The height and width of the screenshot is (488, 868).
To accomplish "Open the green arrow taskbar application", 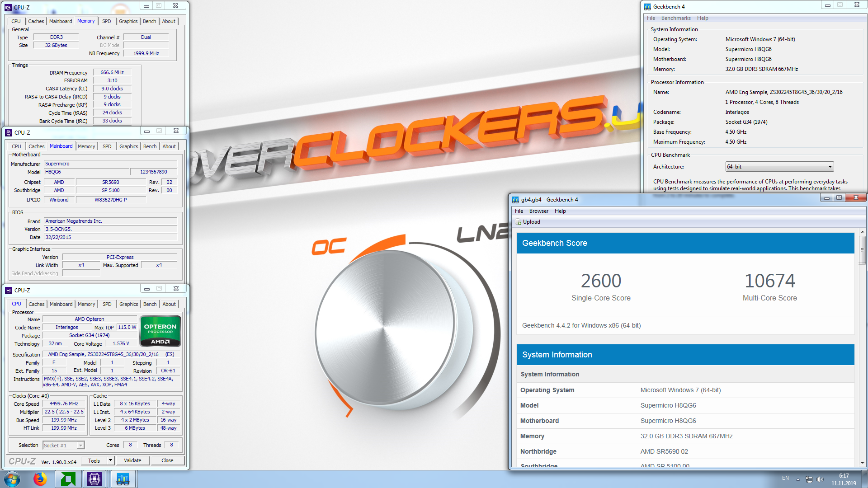I will pyautogui.click(x=68, y=479).
